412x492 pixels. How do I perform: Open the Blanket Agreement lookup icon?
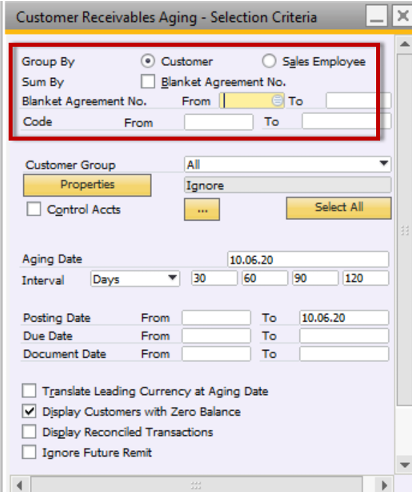click(x=277, y=100)
